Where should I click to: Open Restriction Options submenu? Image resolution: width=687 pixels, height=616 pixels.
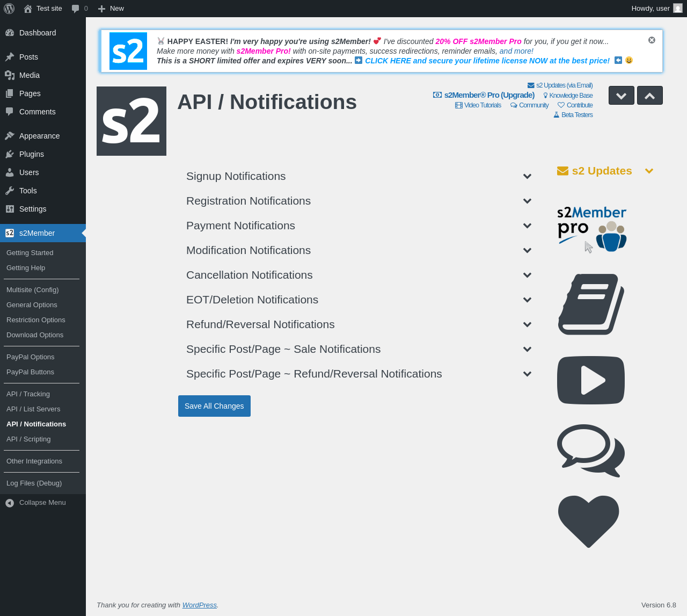[x=43, y=320]
